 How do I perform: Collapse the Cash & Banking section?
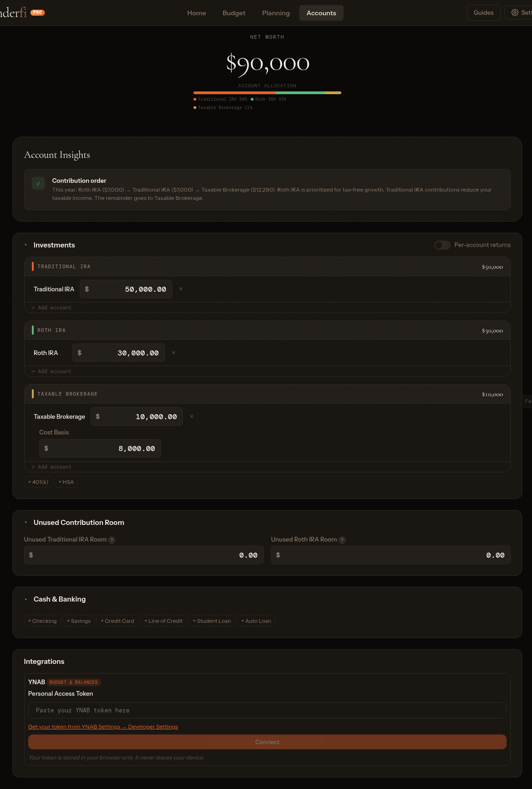pyautogui.click(x=26, y=599)
